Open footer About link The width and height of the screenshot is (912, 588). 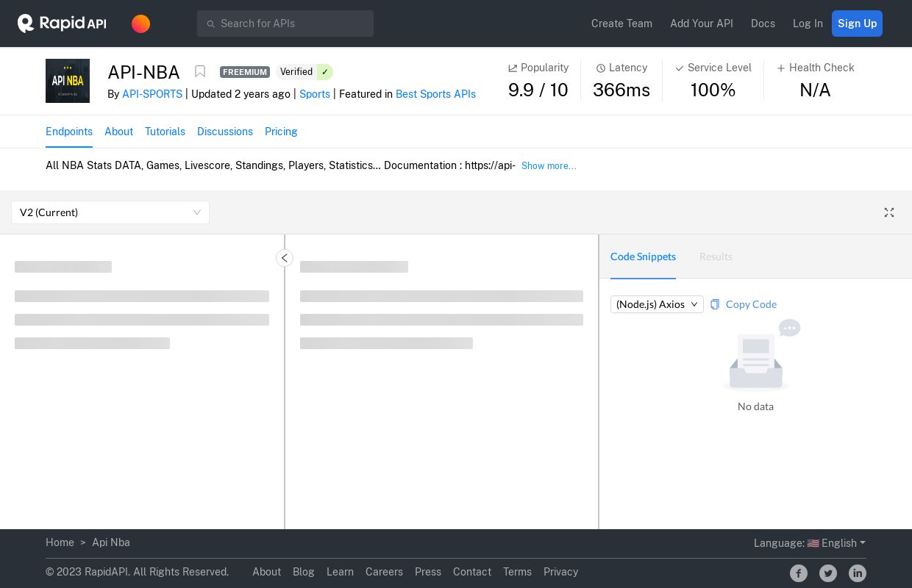click(x=266, y=572)
